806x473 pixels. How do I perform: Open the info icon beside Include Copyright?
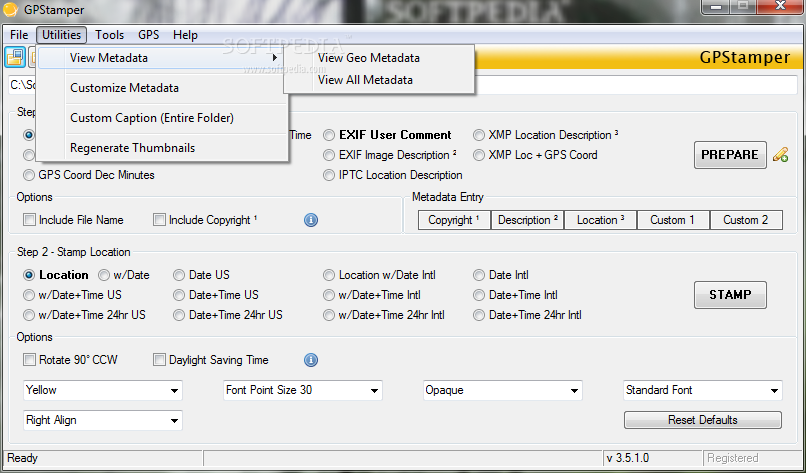click(310, 220)
